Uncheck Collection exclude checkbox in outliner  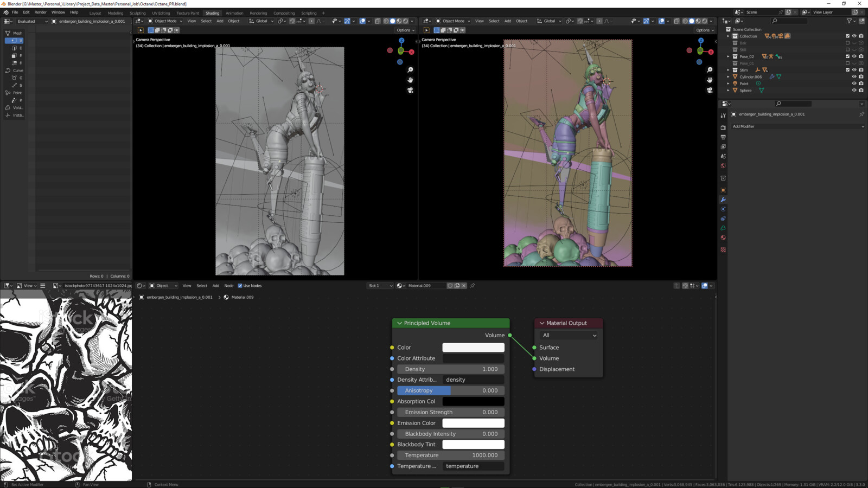click(x=847, y=36)
